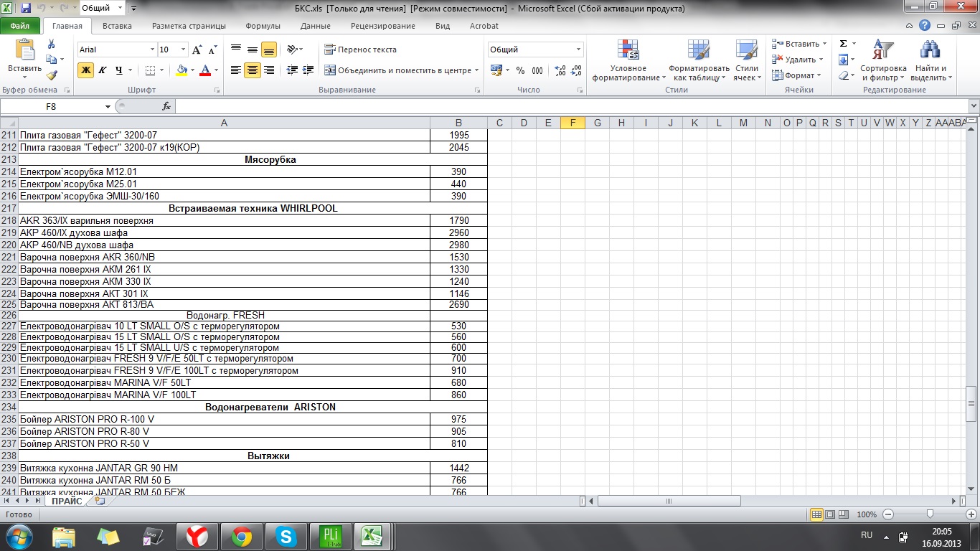Decrease the font size
The width and height of the screenshot is (980, 551).
pos(212,50)
